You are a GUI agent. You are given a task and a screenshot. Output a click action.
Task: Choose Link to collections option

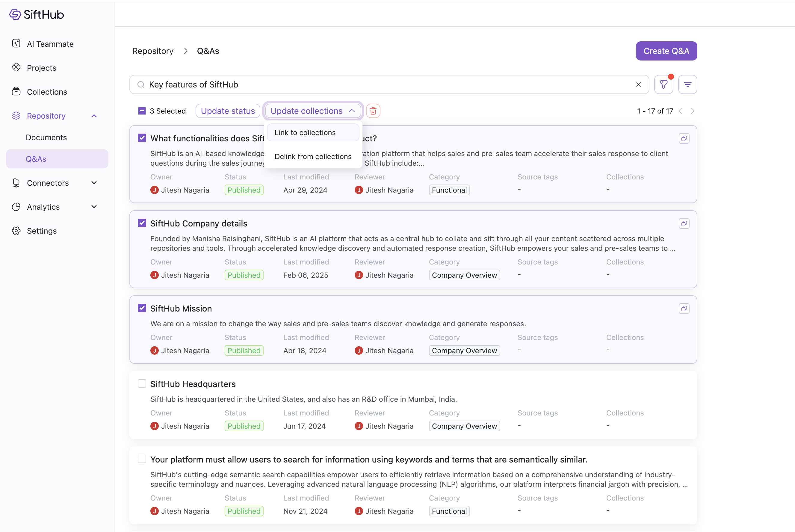coord(305,133)
